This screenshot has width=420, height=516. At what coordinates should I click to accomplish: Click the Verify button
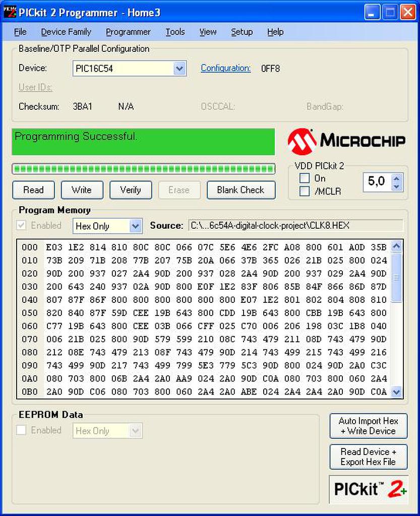pos(131,190)
